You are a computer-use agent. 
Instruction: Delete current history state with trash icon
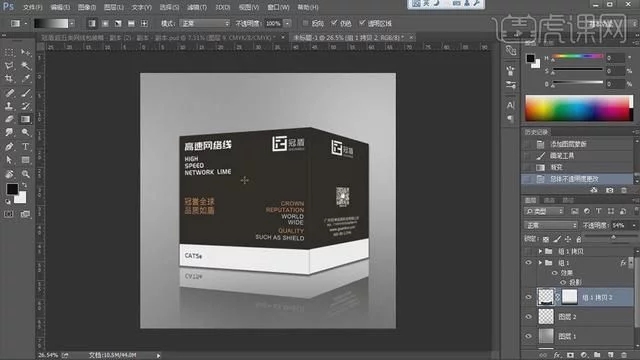(x=624, y=190)
